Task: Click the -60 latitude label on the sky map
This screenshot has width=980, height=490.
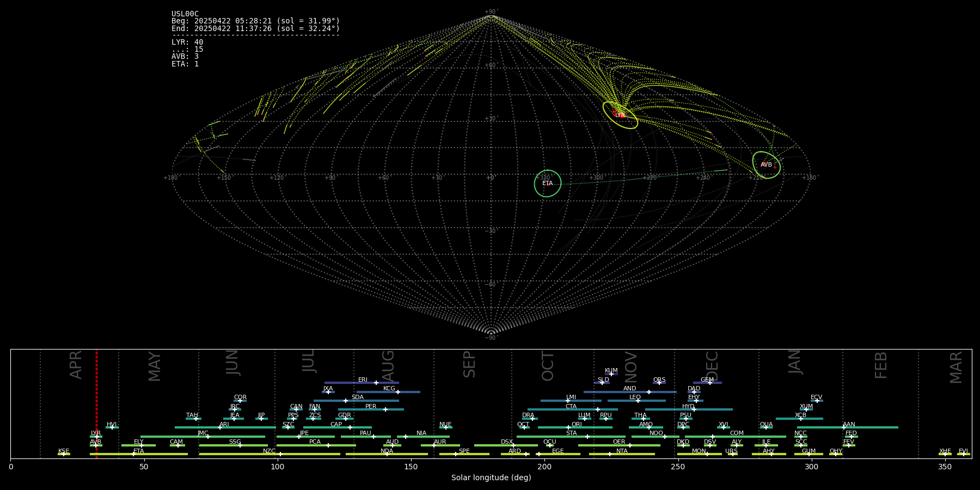Action: pos(491,285)
